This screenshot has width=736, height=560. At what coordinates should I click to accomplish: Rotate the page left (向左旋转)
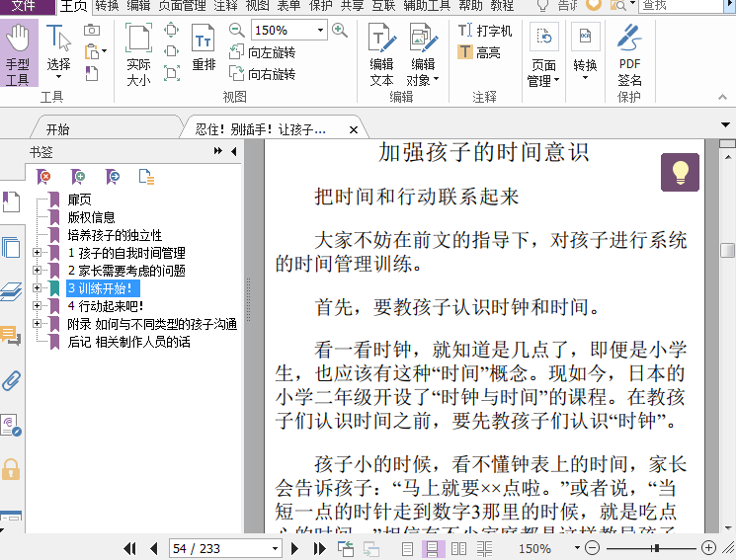pyautogui.click(x=263, y=52)
